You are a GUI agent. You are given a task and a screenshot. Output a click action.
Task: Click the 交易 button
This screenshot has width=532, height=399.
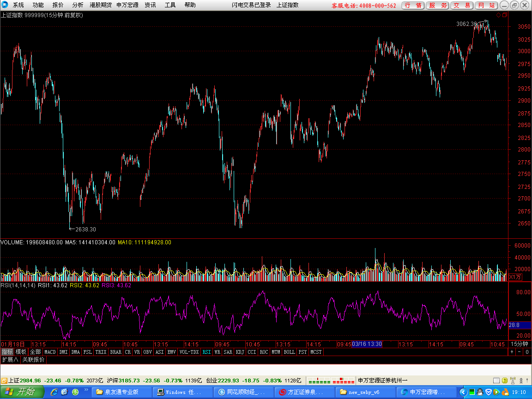(462, 5)
